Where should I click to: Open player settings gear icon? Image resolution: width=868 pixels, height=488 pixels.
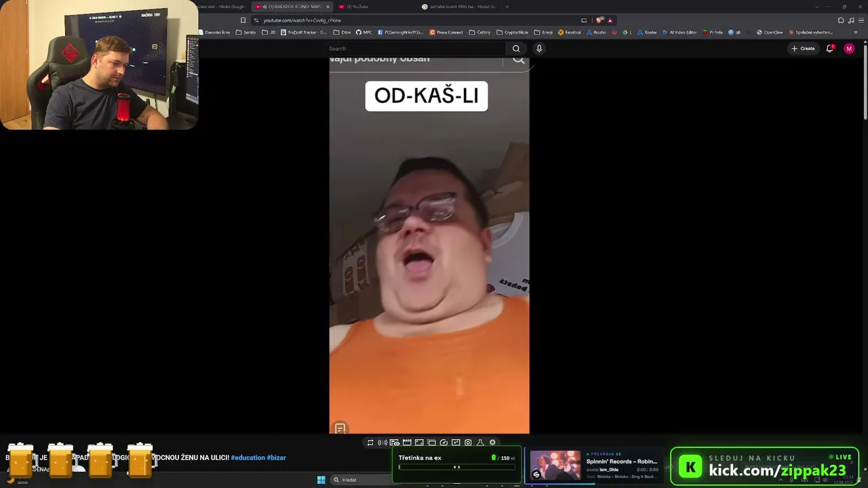coord(492,443)
